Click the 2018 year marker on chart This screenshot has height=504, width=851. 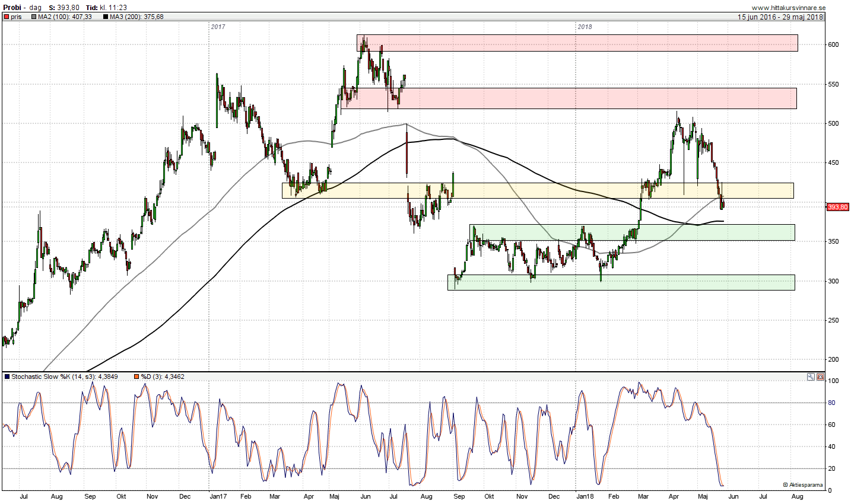point(585,27)
